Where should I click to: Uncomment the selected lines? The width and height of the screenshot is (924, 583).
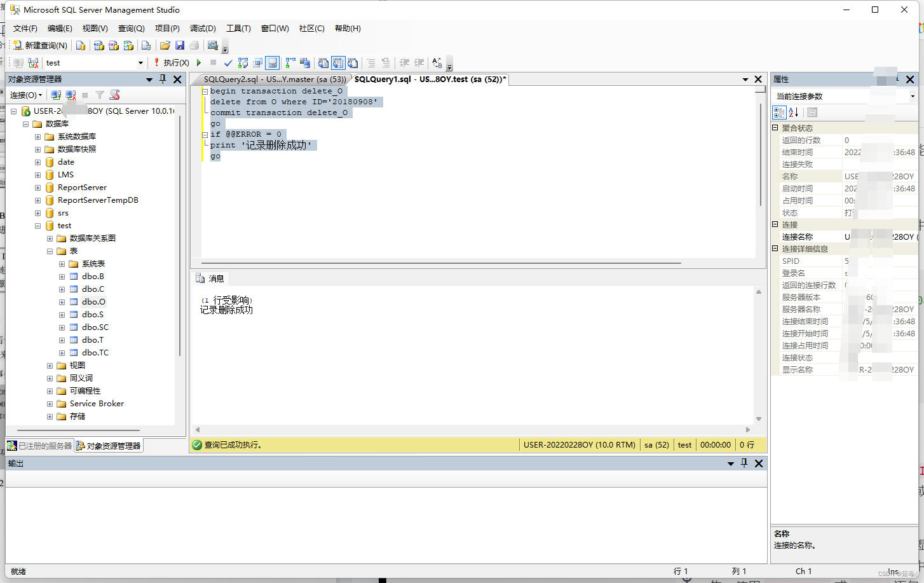(x=386, y=63)
